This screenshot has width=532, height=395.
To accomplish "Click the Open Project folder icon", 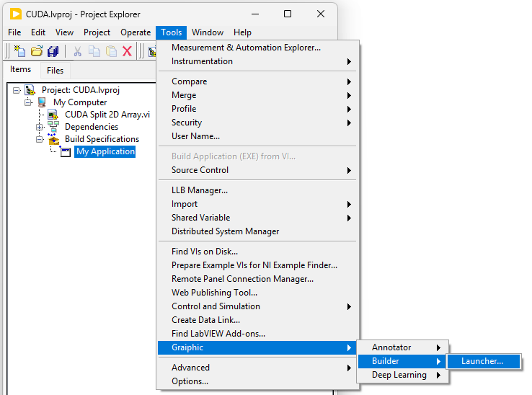I will tap(36, 51).
